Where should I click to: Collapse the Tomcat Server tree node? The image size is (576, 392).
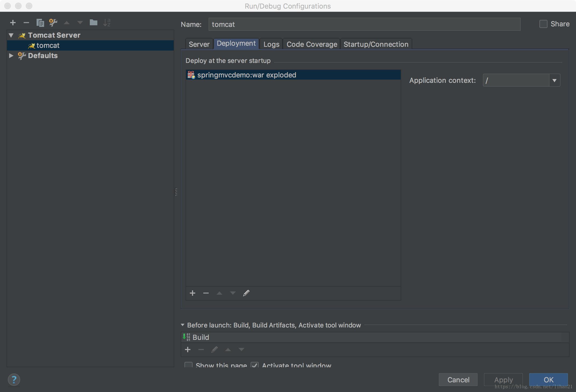[11, 35]
